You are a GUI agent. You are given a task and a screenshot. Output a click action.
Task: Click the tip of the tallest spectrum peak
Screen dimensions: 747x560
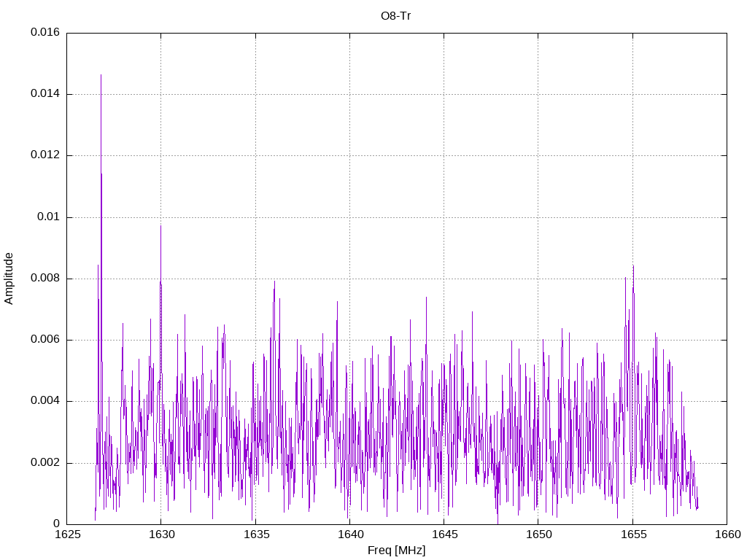pos(101,75)
